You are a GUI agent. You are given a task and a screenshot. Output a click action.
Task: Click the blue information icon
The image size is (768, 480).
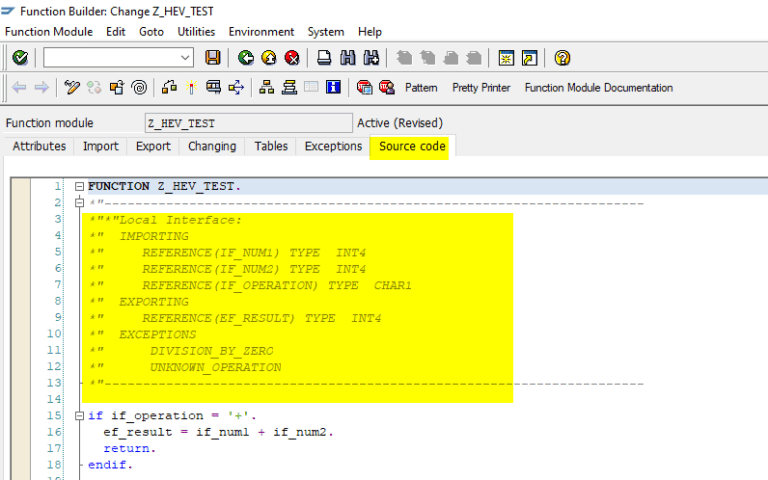click(x=333, y=88)
